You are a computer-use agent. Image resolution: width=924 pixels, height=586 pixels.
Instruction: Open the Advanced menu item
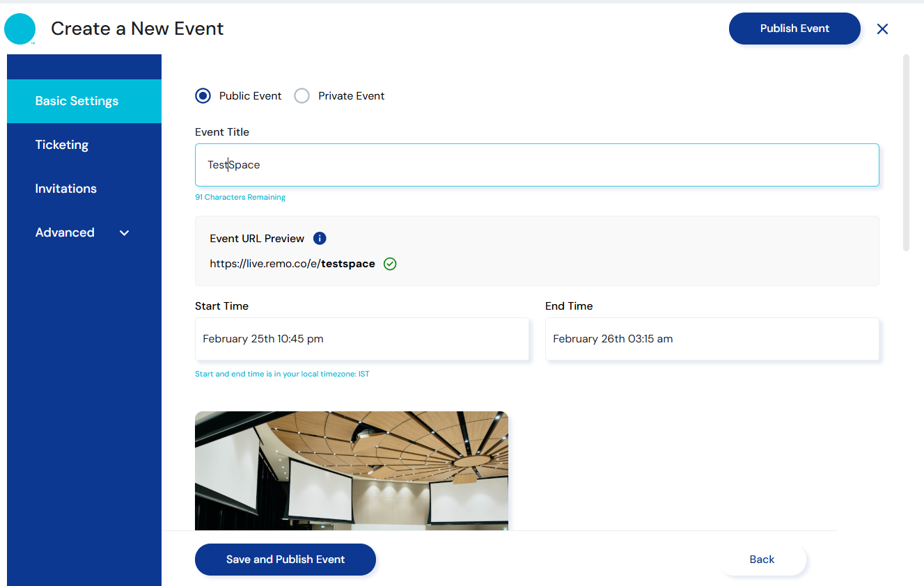coord(65,232)
